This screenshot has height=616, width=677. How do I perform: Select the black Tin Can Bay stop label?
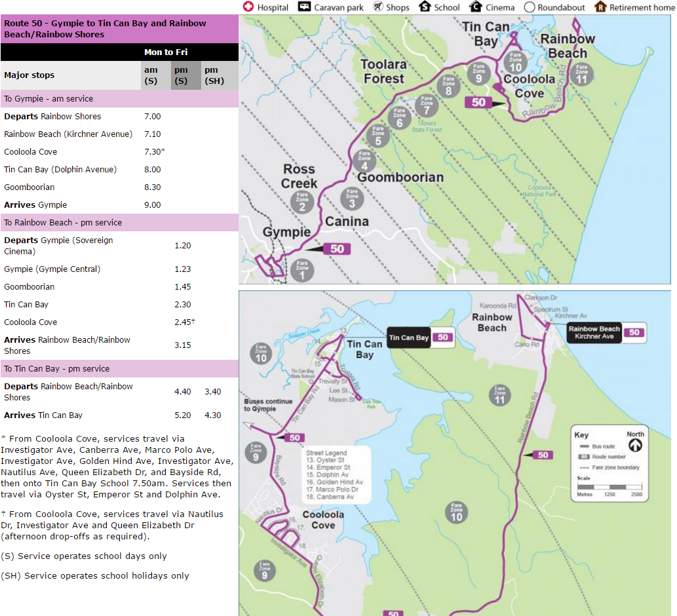point(409,337)
